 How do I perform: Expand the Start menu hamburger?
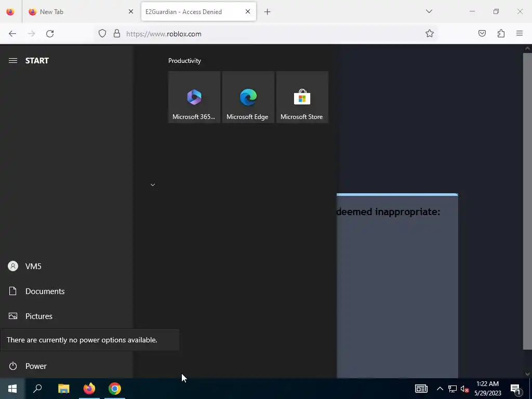click(x=13, y=60)
